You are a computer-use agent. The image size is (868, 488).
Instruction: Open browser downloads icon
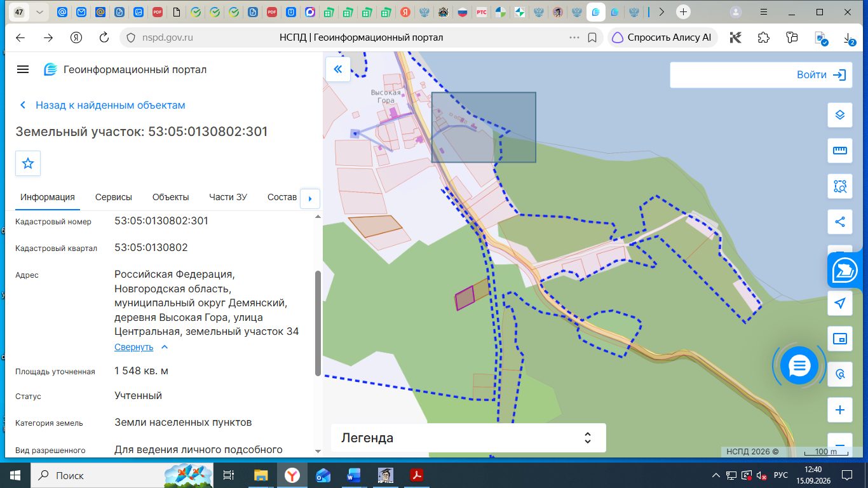(x=850, y=38)
